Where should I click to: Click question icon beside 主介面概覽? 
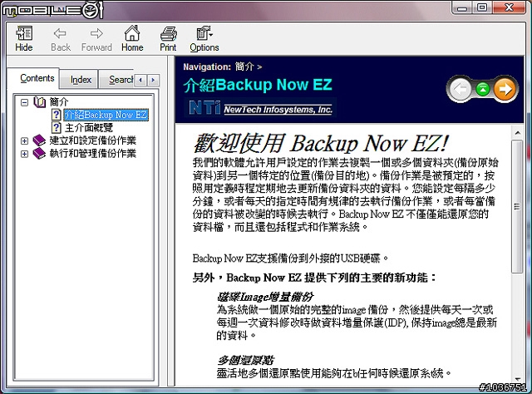point(57,128)
